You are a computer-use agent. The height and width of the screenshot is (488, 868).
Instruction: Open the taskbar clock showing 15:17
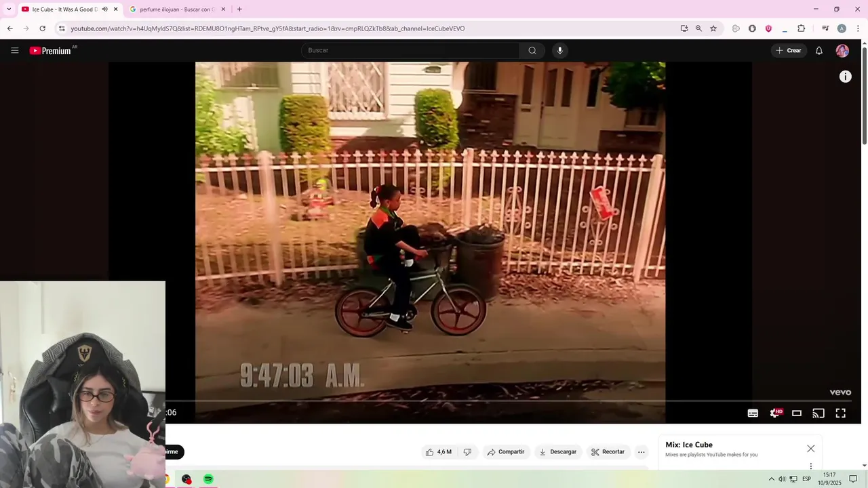tap(829, 479)
